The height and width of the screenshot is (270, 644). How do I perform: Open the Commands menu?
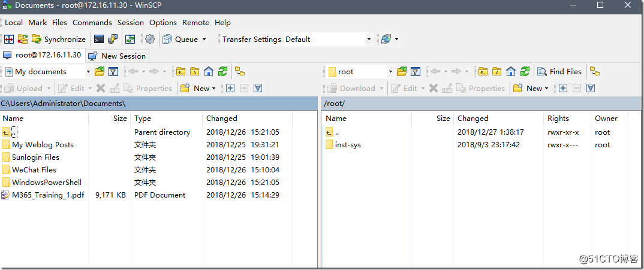coord(92,23)
